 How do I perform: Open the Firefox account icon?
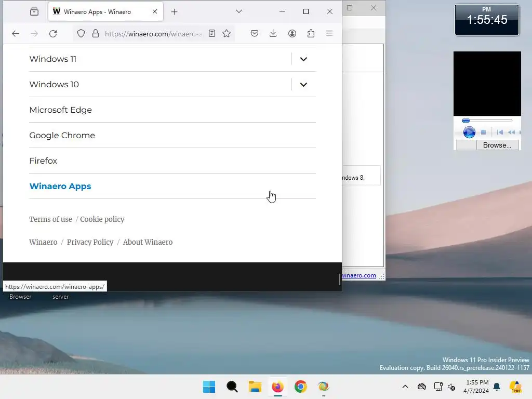click(x=292, y=33)
